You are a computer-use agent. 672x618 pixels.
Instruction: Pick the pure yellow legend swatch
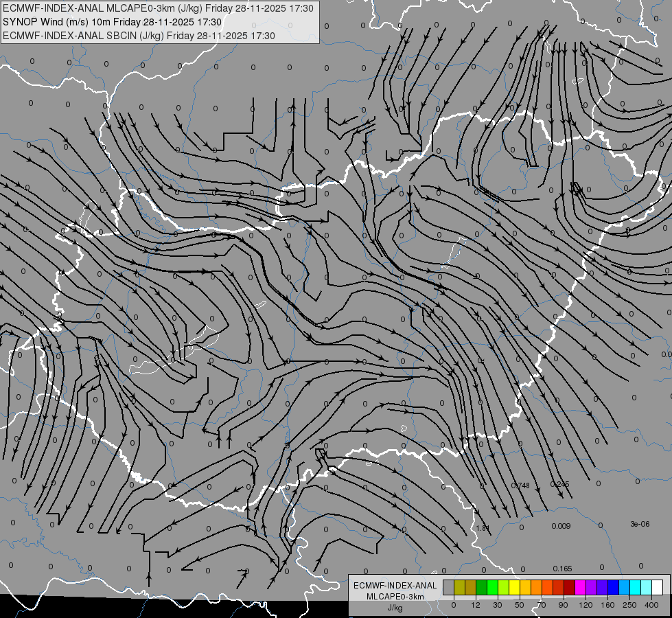(514, 588)
